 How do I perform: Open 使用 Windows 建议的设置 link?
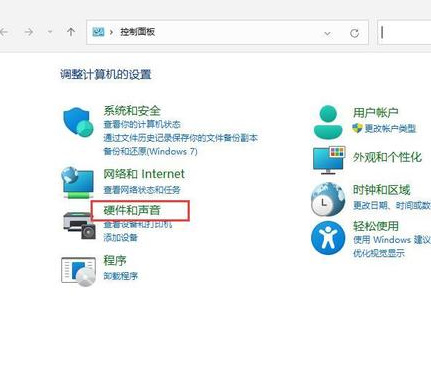(392, 239)
